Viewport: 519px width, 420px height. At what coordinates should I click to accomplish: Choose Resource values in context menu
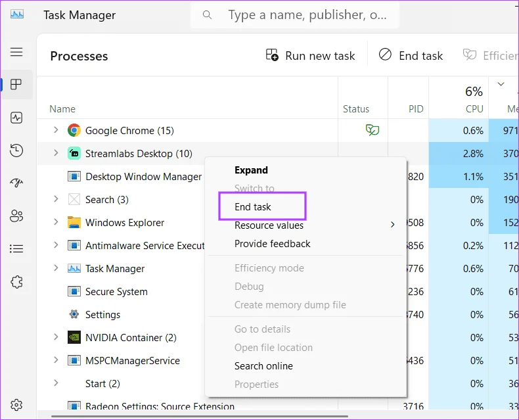(269, 225)
